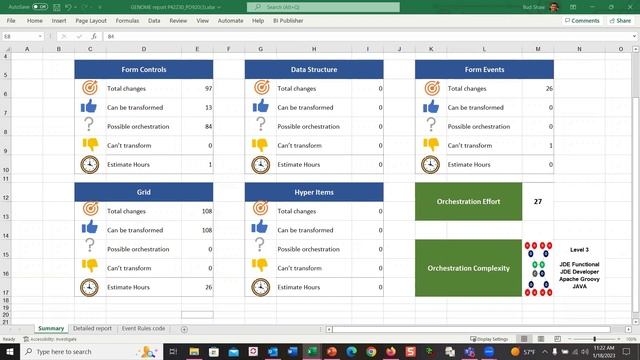640x360 pixels.
Task: Switch to the Event Rules code sheet
Action: tap(143, 329)
